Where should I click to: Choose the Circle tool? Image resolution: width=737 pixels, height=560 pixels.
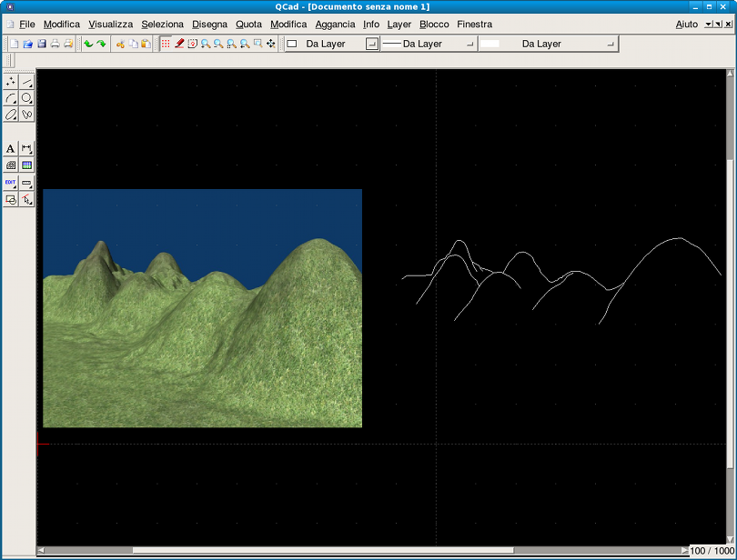pyautogui.click(x=27, y=98)
